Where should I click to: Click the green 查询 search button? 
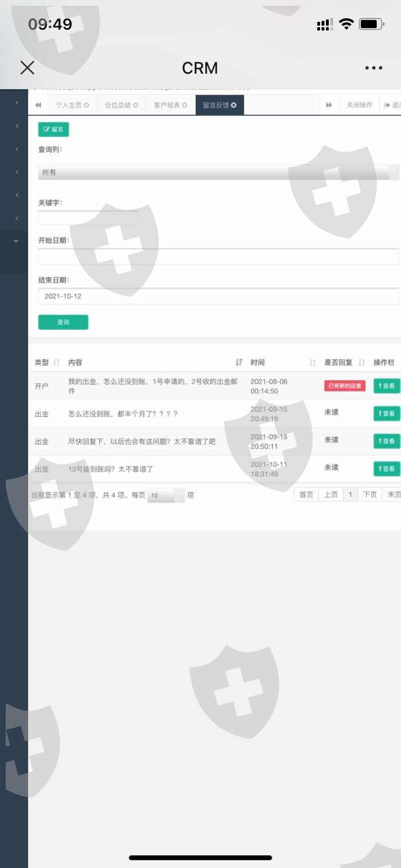63,322
